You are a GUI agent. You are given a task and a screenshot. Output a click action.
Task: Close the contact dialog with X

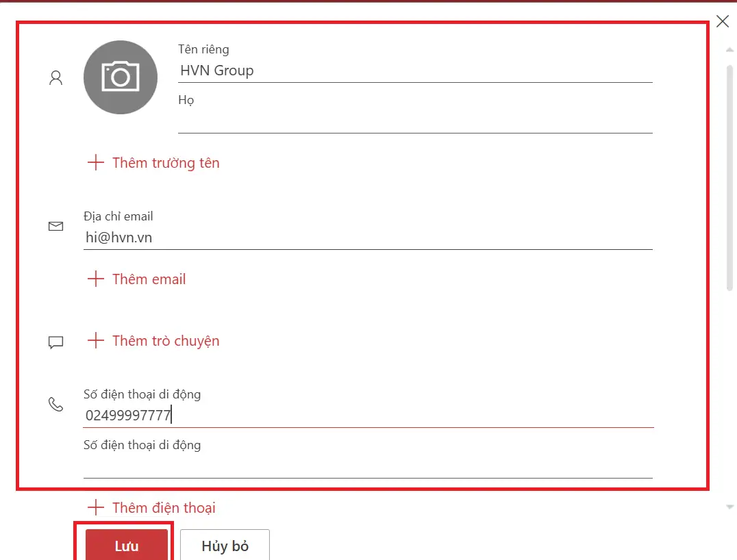(723, 21)
